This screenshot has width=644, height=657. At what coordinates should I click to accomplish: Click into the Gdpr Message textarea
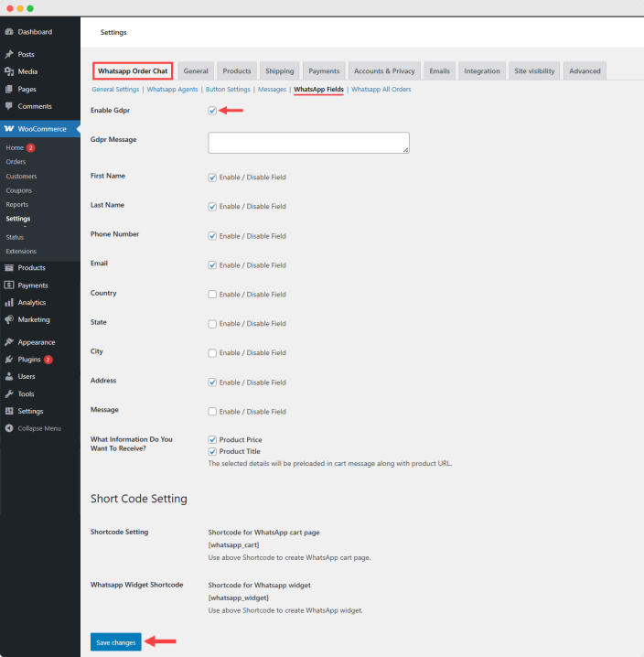pyautogui.click(x=309, y=143)
